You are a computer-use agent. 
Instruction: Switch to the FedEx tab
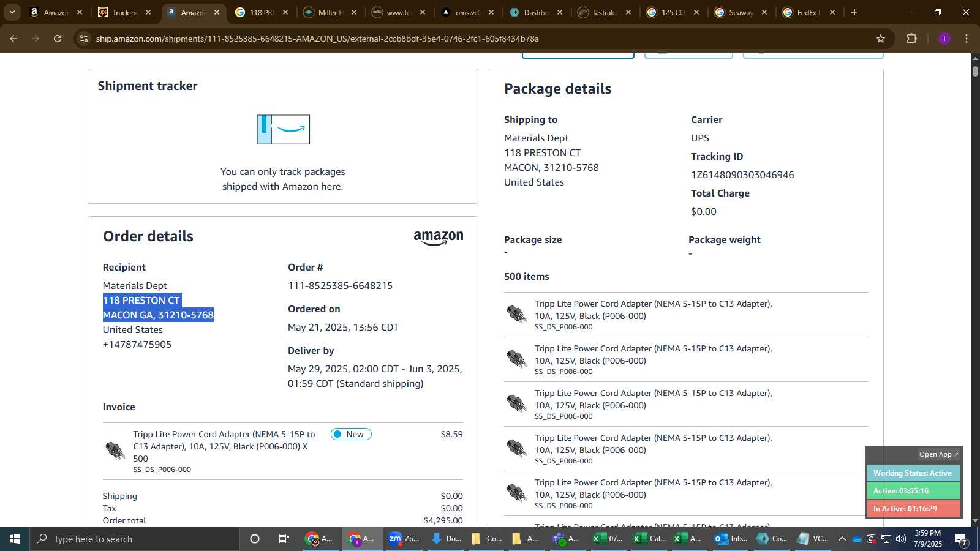(810, 12)
